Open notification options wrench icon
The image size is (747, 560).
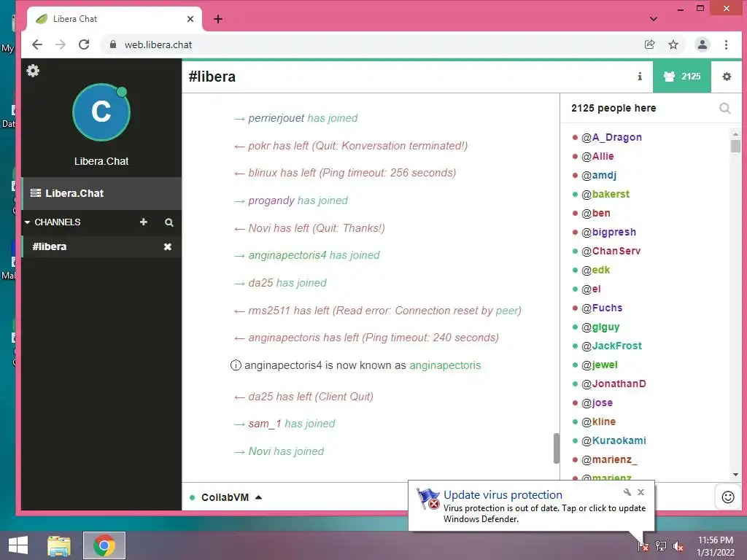(x=627, y=492)
